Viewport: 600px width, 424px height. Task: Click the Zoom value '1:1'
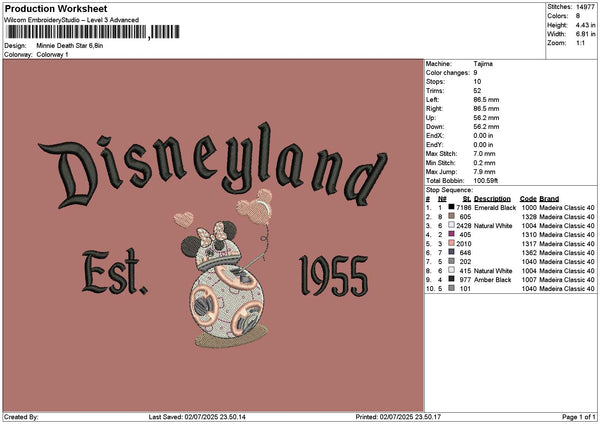pyautogui.click(x=580, y=43)
